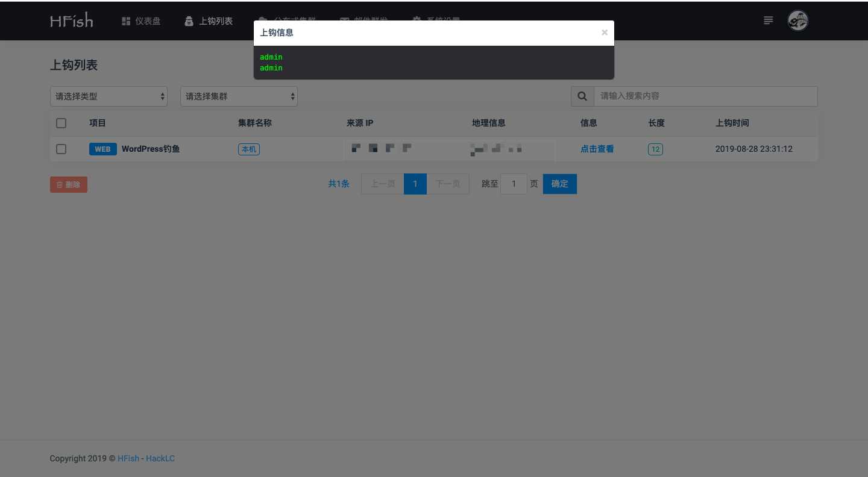Screen dimensions: 868x477
Task: Tick the checkbox for WordPress钓鱼 row
Action: [61, 149]
